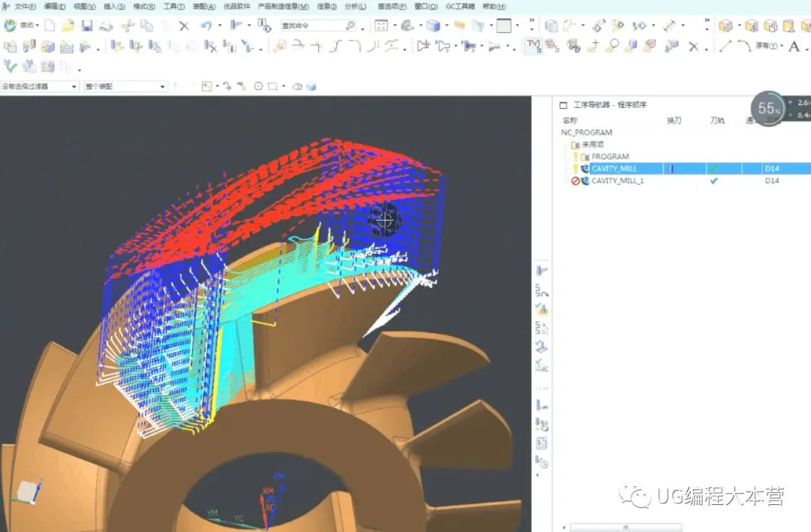
Task: Click the magnifier icon in search box
Action: (350, 26)
